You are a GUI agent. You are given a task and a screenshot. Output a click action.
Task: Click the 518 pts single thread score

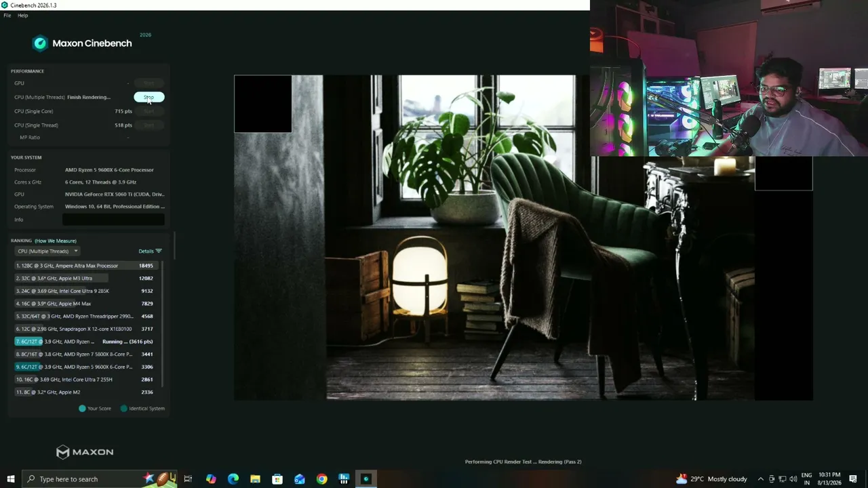click(123, 125)
